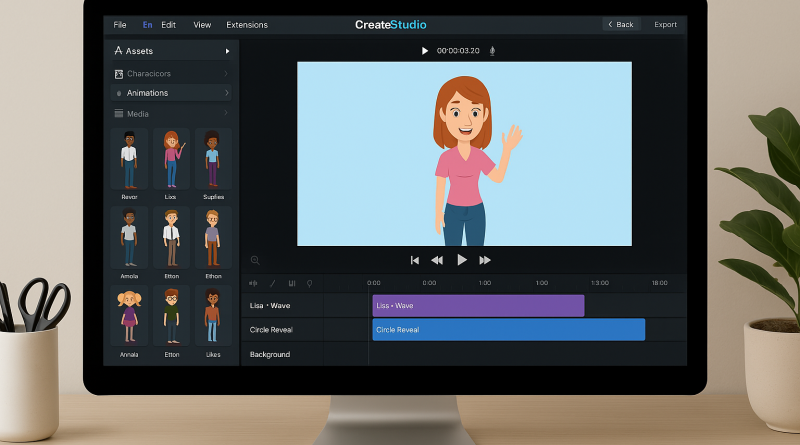This screenshot has width=800, height=445.
Task: Expand the Characters category chevron
Action: pyautogui.click(x=226, y=74)
